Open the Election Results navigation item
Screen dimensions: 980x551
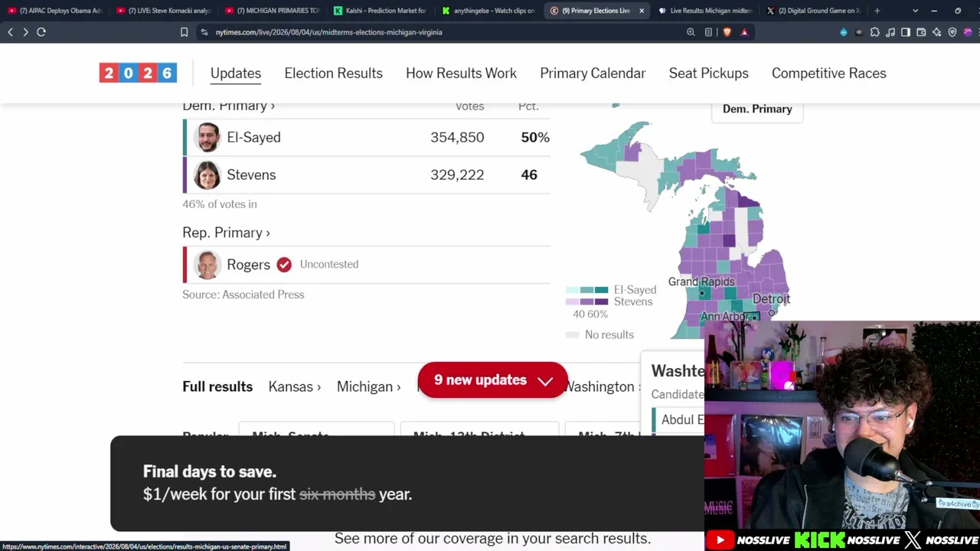333,73
